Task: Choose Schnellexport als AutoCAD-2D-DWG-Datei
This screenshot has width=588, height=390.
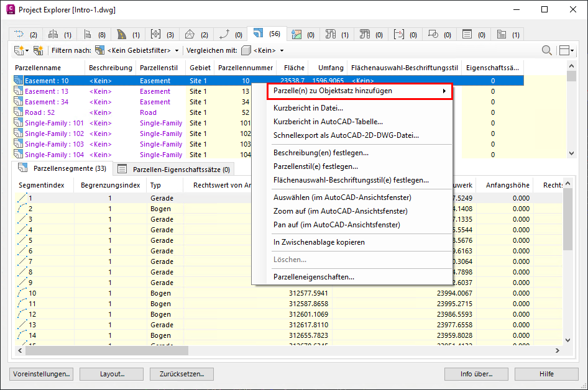Action: click(x=346, y=135)
